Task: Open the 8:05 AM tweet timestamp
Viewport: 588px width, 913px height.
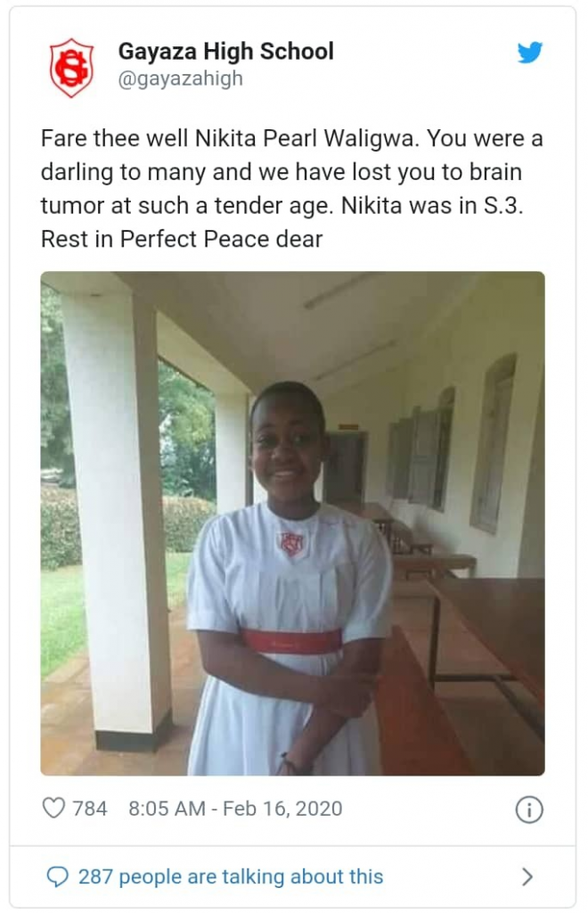Action: [x=167, y=808]
